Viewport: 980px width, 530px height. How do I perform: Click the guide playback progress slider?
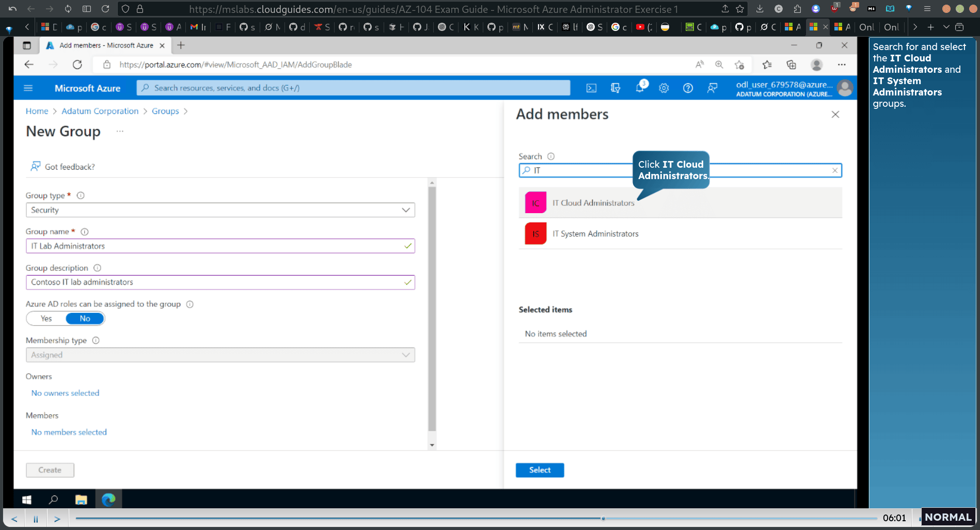coord(476,518)
